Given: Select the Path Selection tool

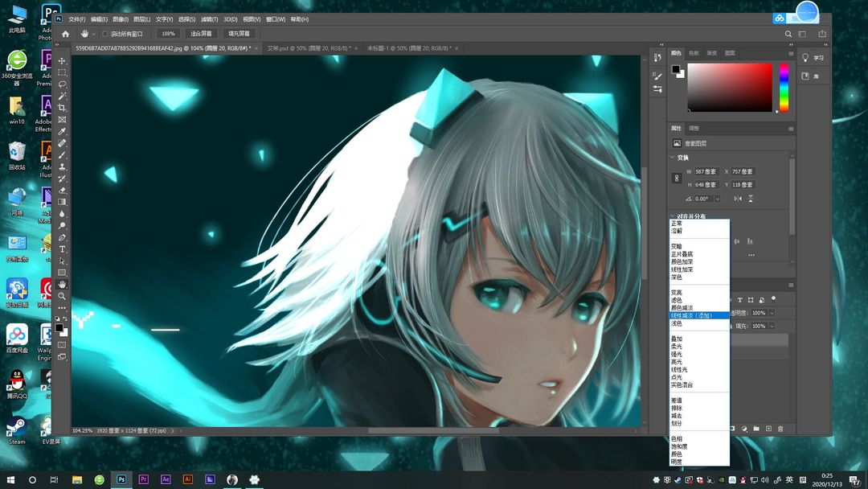Looking at the screenshot, I should coord(62,261).
